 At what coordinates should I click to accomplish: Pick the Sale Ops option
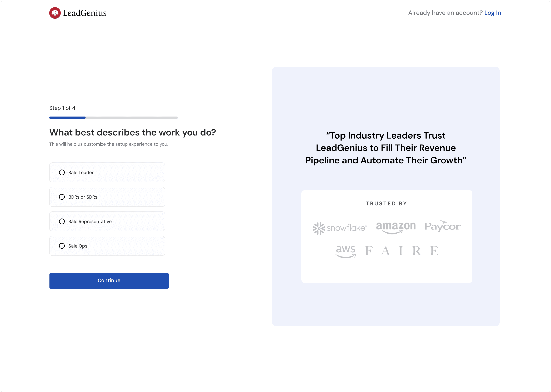pos(62,246)
